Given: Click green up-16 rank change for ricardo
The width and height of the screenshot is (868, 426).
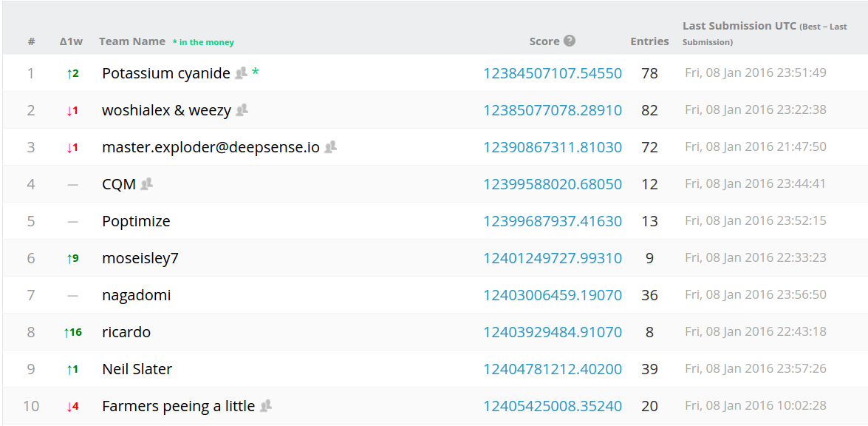Looking at the screenshot, I should tap(72, 332).
